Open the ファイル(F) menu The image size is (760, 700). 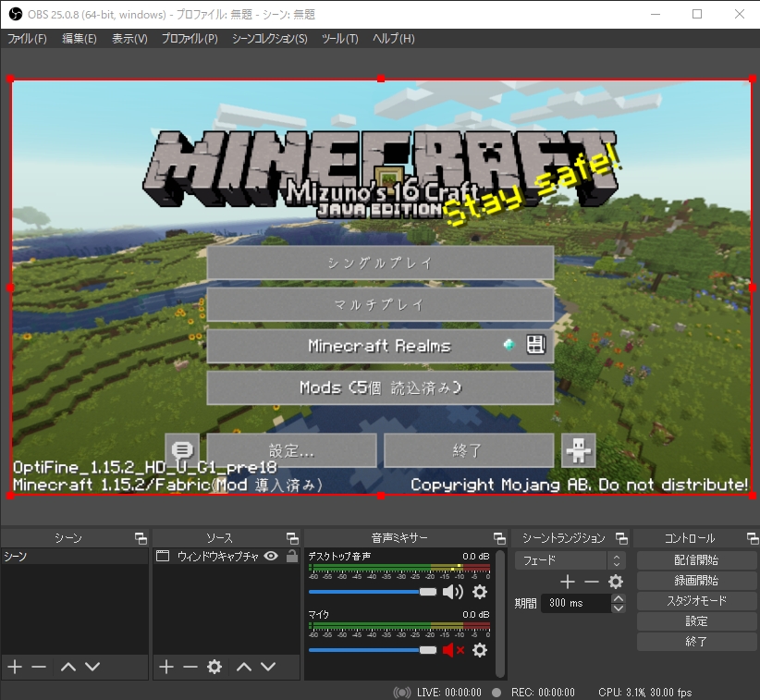click(x=27, y=38)
